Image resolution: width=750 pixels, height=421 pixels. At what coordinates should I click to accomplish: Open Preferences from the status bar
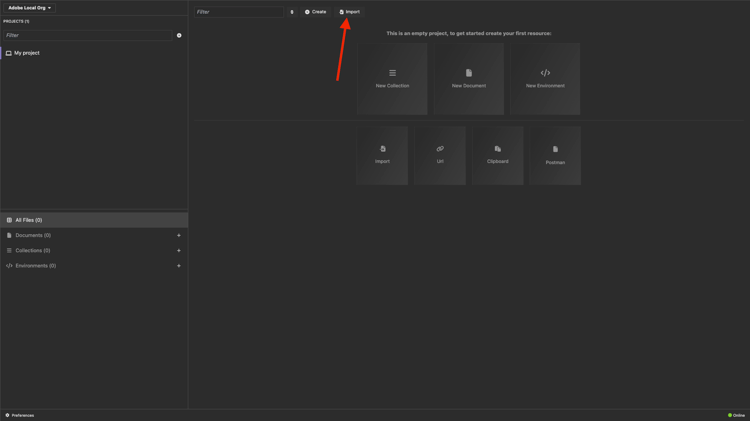coord(20,415)
